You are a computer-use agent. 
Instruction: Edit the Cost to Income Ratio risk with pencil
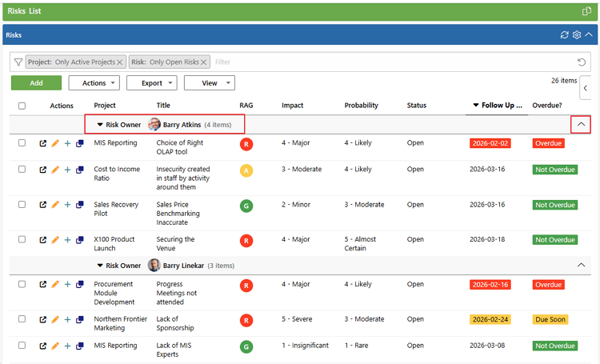55,170
